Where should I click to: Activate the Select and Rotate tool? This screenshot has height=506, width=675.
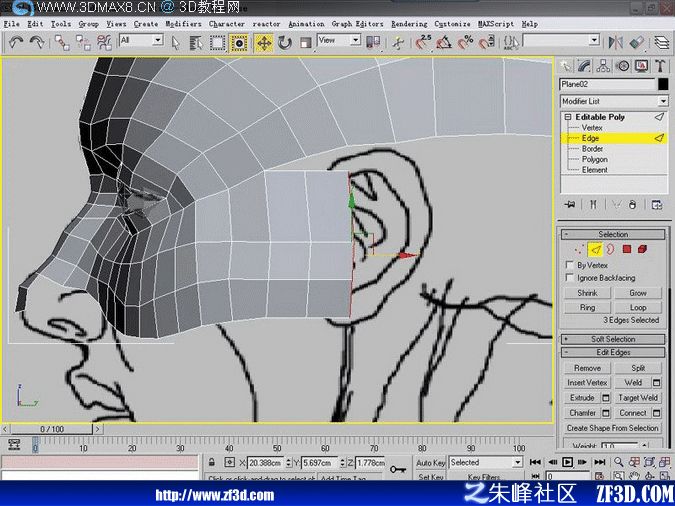coord(285,43)
